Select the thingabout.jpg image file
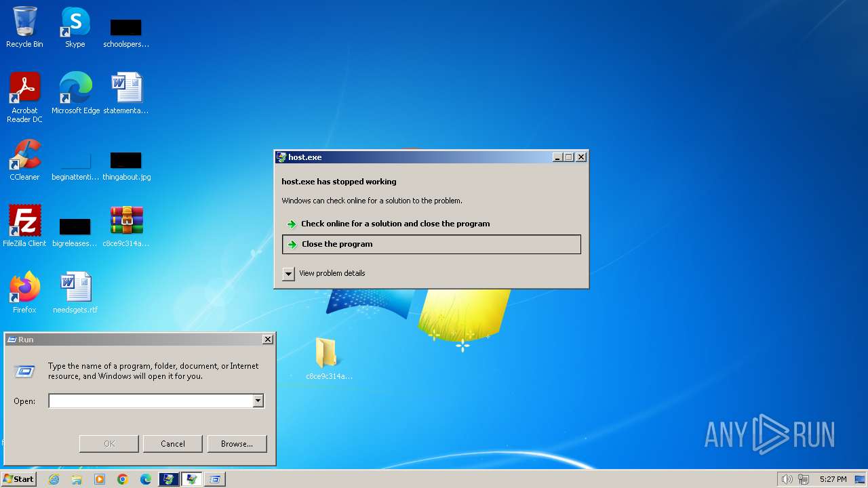This screenshot has height=488, width=868. [x=126, y=165]
